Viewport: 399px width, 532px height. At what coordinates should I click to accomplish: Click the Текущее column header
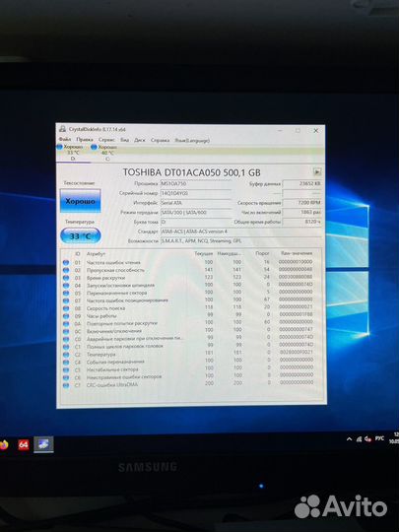[x=204, y=253]
